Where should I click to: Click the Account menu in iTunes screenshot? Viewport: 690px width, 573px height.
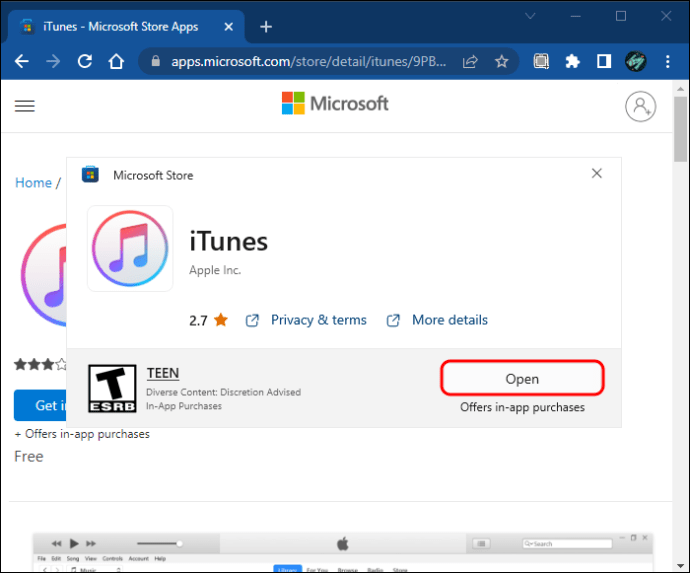click(139, 558)
